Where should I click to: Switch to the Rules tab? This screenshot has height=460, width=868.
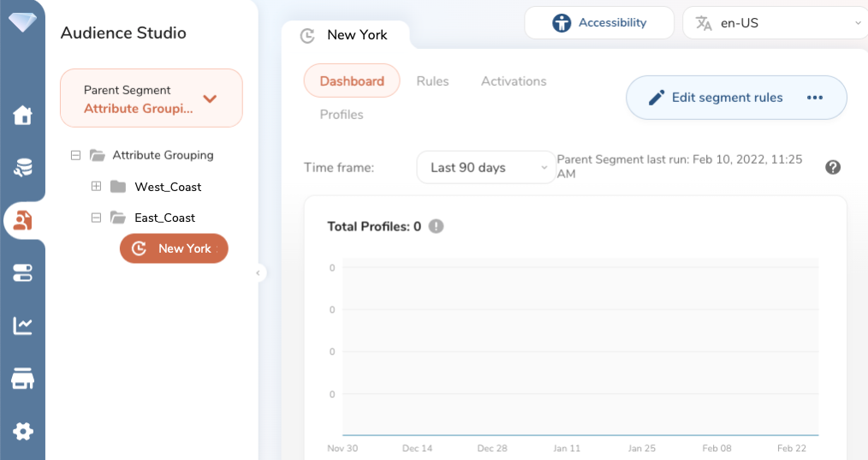point(432,81)
